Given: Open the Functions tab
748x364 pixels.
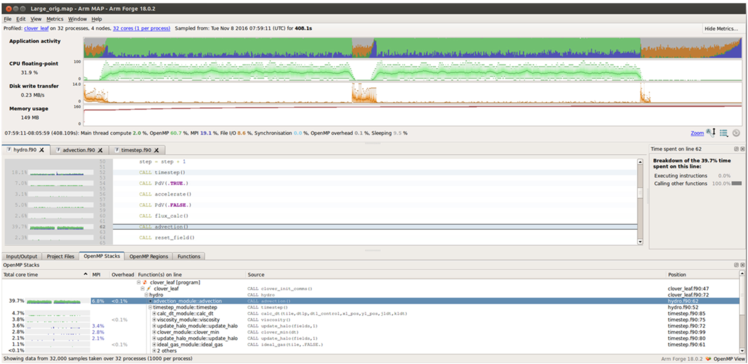Looking at the screenshot, I should (189, 256).
